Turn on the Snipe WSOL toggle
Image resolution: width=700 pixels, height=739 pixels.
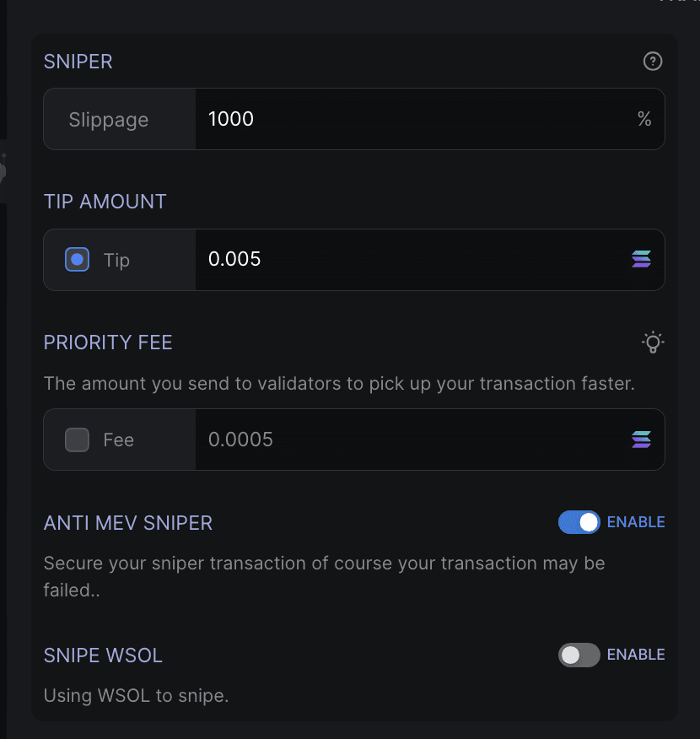point(579,655)
